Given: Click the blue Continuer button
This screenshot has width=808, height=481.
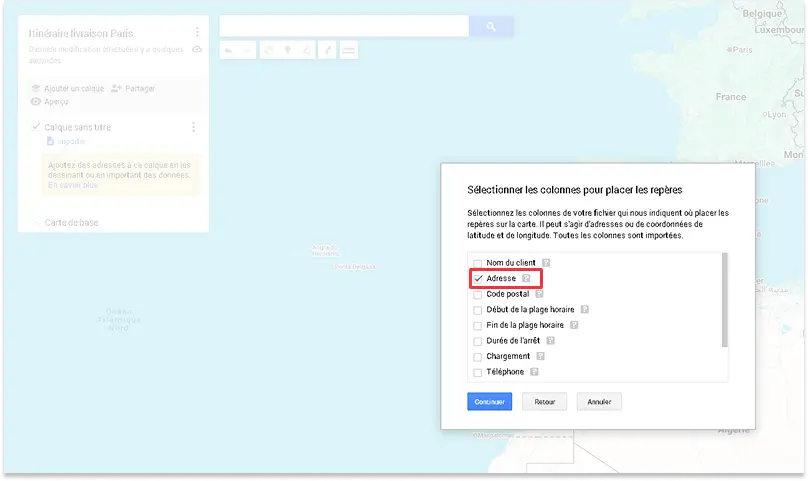Looking at the screenshot, I should pyautogui.click(x=490, y=402).
